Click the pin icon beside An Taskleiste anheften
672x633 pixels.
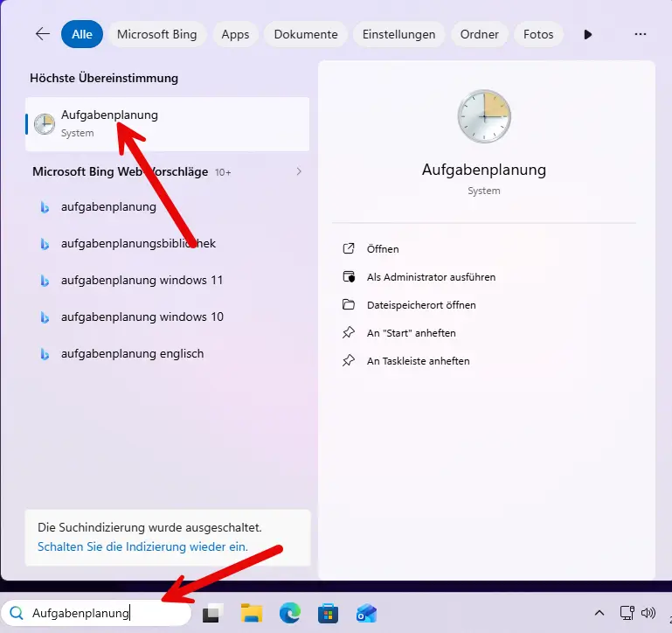349,361
